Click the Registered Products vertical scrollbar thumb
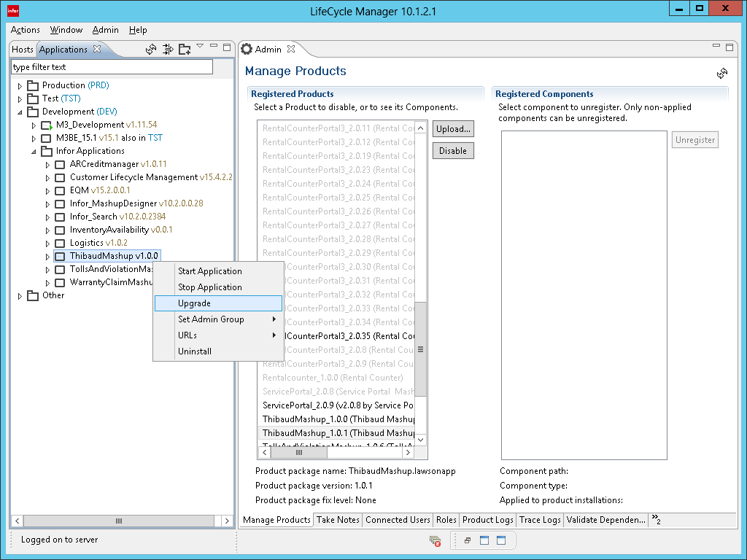The image size is (747, 560). tap(420, 349)
